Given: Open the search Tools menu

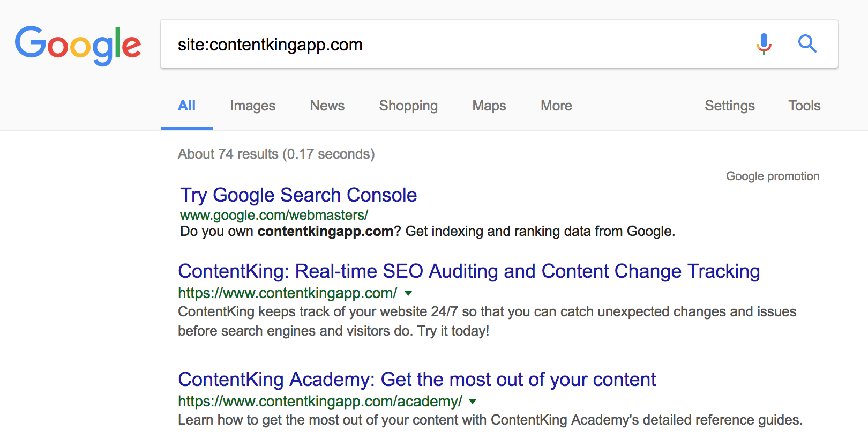Looking at the screenshot, I should tap(804, 106).
